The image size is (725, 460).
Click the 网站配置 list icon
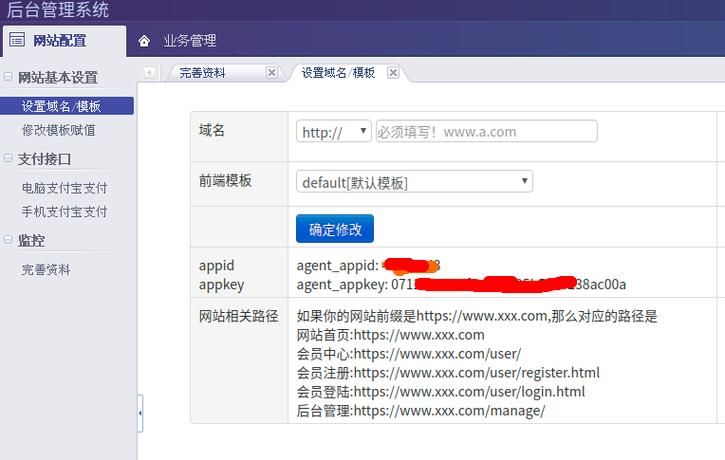pos(16,41)
